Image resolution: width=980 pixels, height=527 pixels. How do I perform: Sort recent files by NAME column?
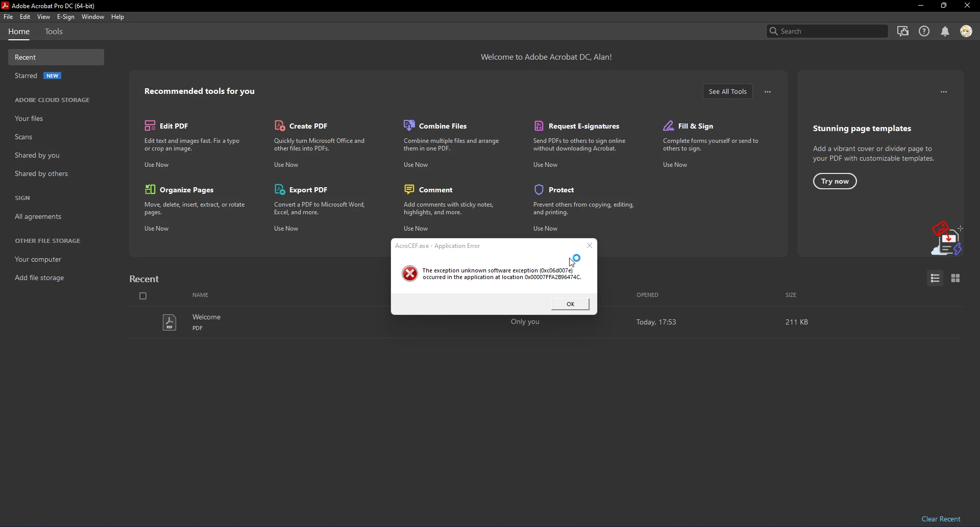pyautogui.click(x=200, y=295)
